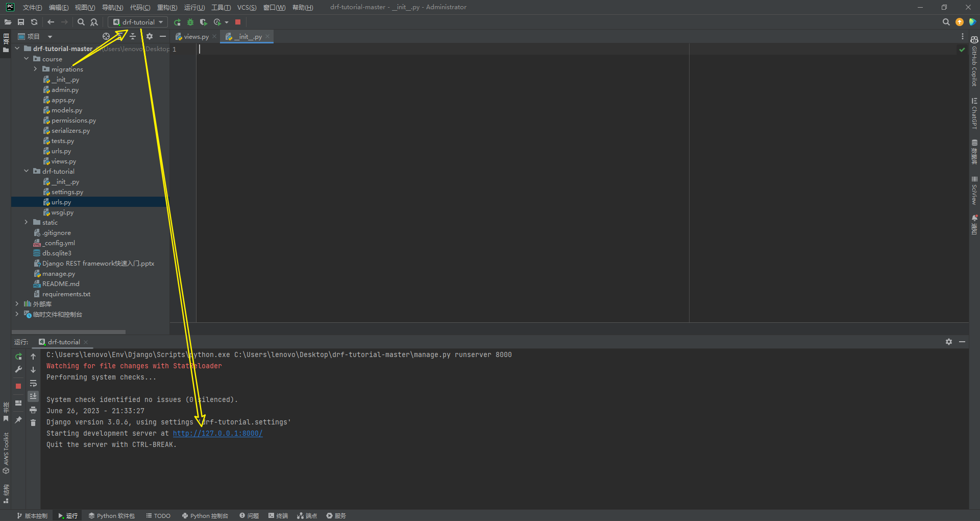Click the project tree horizontal scrollbar
The height and width of the screenshot is (521, 980).
pyautogui.click(x=68, y=332)
